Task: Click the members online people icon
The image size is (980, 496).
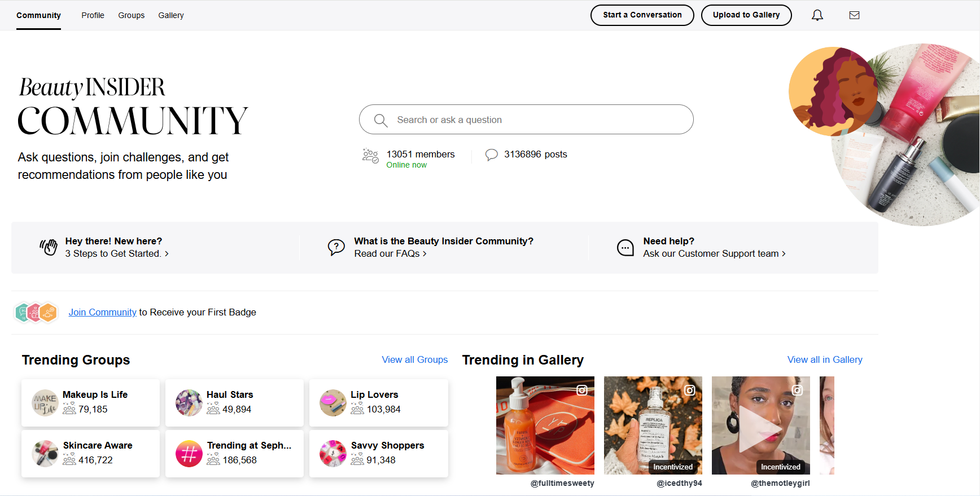Action: pos(370,156)
